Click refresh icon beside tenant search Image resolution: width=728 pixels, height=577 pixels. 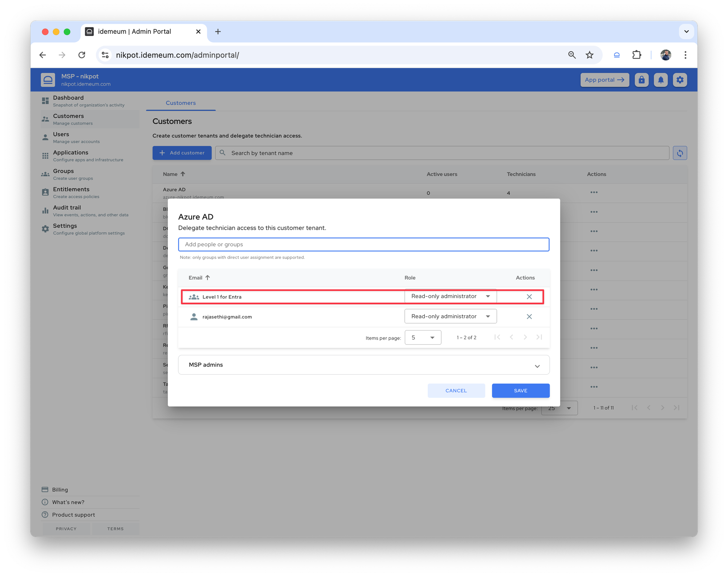pos(680,153)
